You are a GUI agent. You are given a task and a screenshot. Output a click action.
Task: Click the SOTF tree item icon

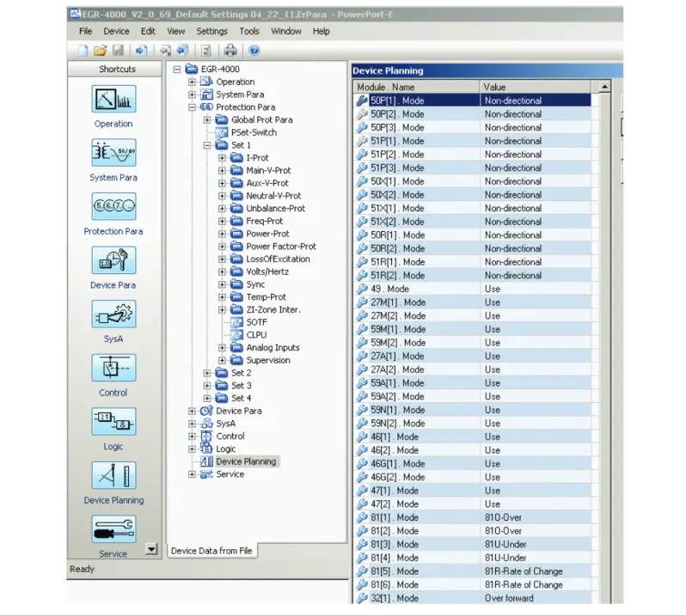(x=236, y=323)
